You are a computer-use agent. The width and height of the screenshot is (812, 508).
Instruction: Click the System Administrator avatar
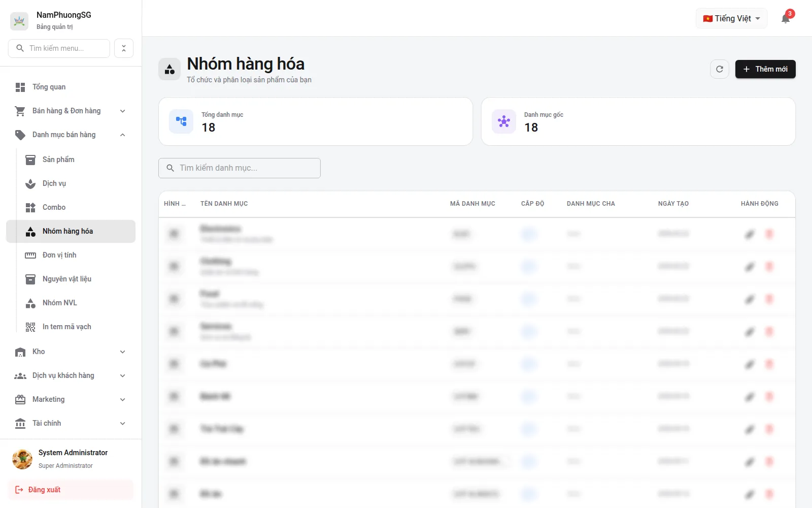[x=22, y=459]
